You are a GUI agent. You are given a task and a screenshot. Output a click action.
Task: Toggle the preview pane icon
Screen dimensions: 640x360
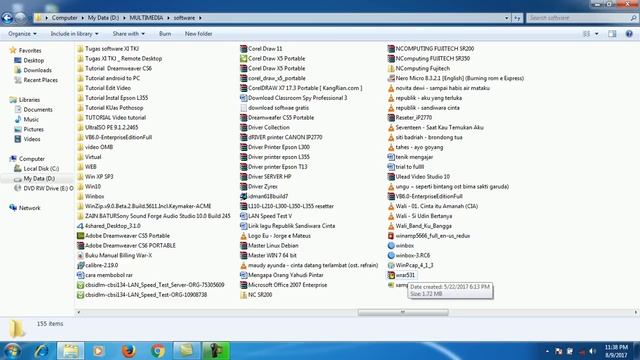612,34
